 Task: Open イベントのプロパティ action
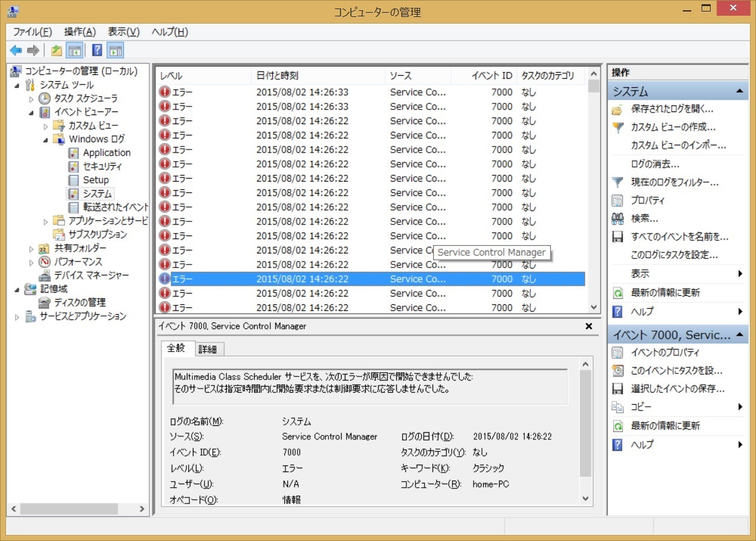[665, 352]
